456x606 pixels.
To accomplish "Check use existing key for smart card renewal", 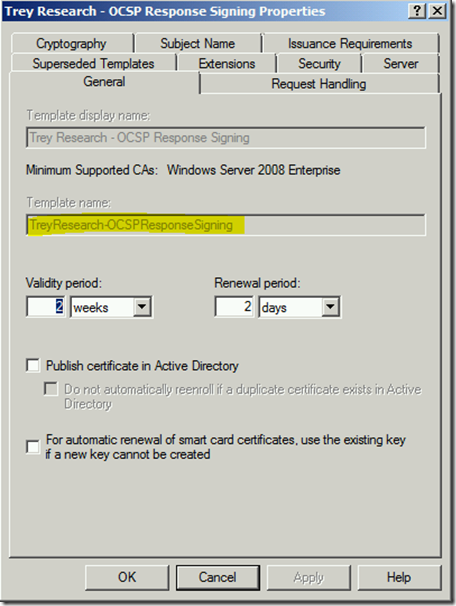I will pos(33,447).
